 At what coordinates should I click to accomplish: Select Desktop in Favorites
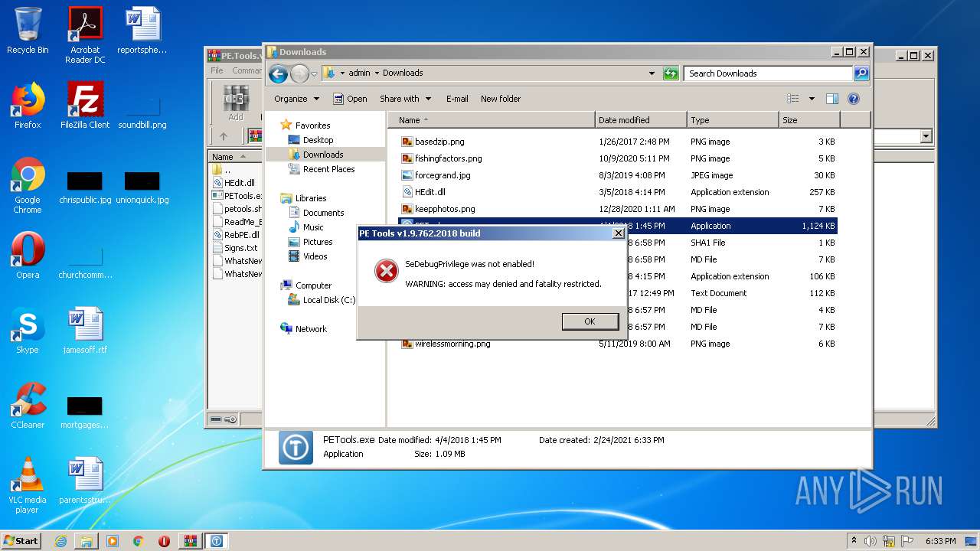coord(318,140)
